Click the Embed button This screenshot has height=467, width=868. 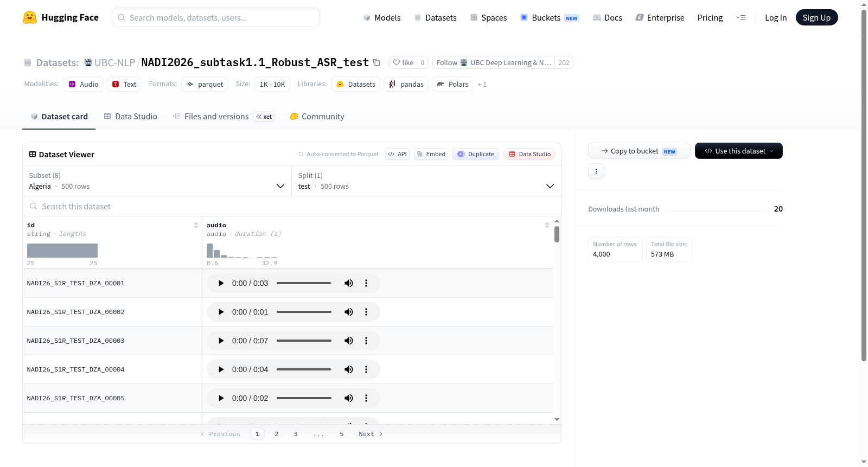click(431, 154)
